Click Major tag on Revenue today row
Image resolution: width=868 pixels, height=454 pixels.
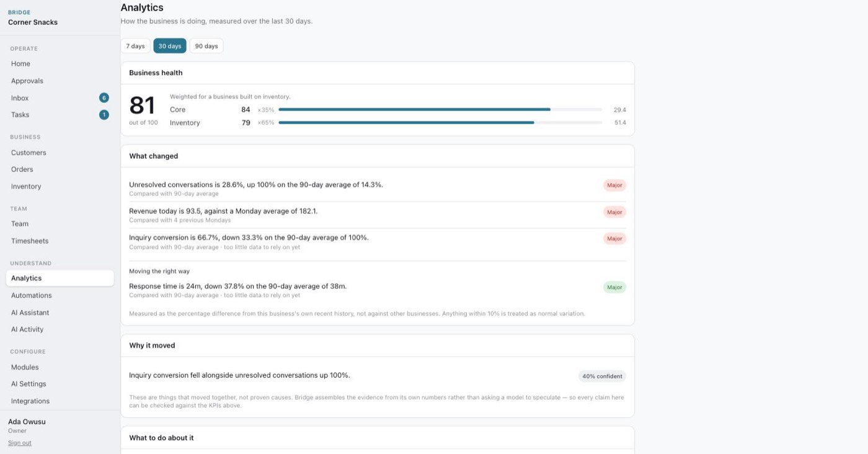coord(614,212)
